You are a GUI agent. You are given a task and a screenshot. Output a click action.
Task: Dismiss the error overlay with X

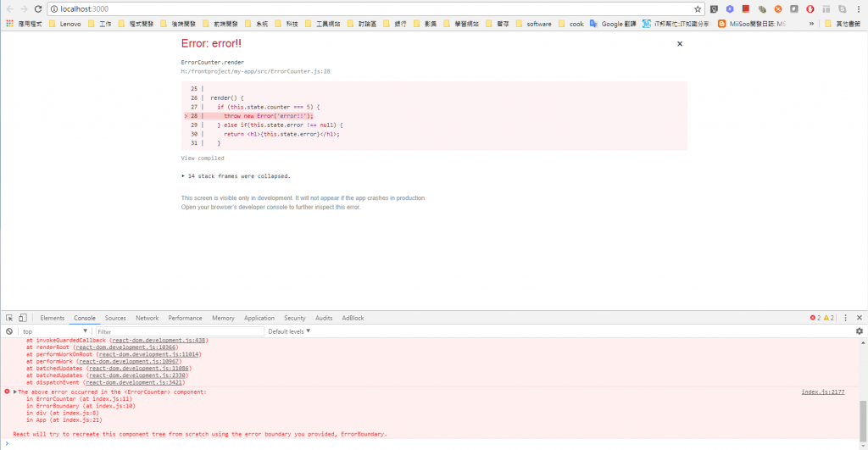pyautogui.click(x=680, y=44)
